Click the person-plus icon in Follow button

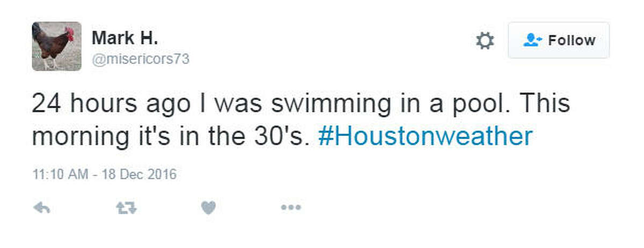pyautogui.click(x=534, y=40)
